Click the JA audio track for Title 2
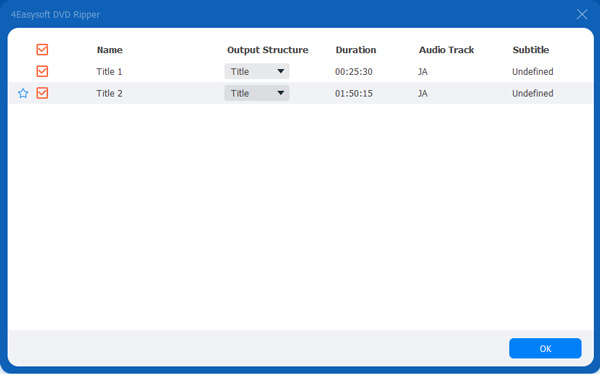Image resolution: width=600 pixels, height=374 pixels. [x=422, y=93]
